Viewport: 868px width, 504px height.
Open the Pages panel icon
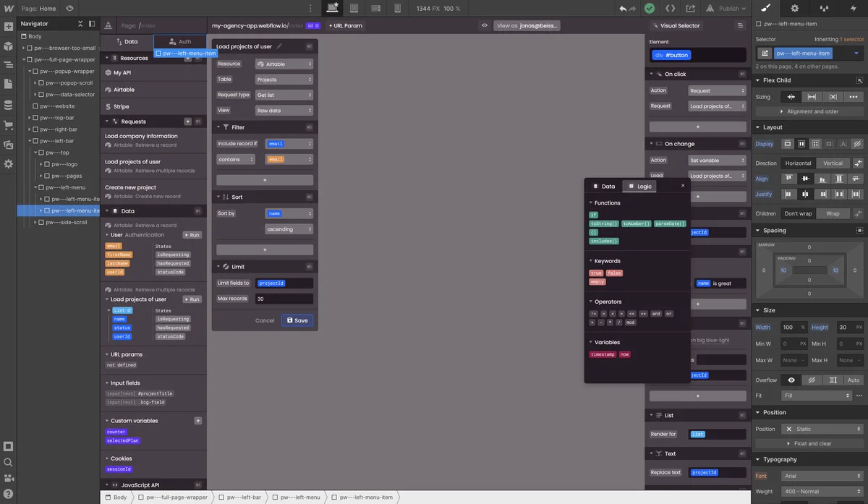(9, 85)
